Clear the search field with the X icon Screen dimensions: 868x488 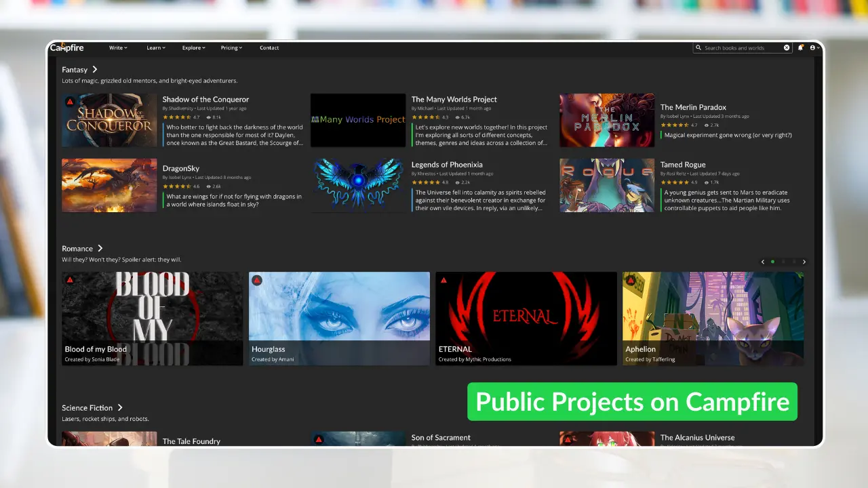[x=787, y=48]
